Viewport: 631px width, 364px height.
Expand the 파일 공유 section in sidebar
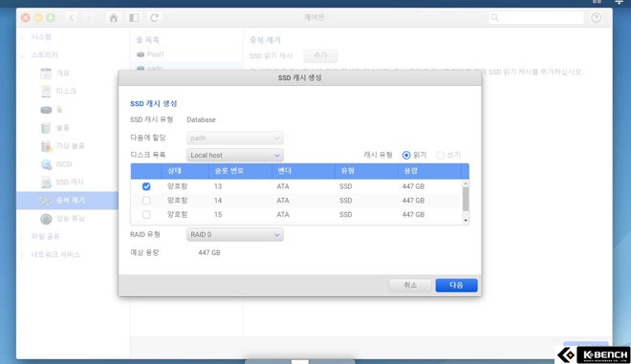click(22, 237)
